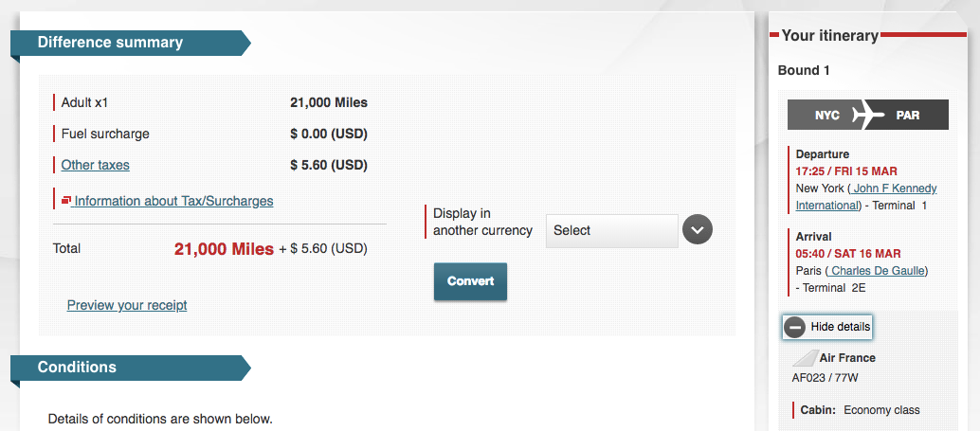Image resolution: width=980 pixels, height=431 pixels.
Task: Click the AF023 / 77W flight number text
Action: (x=824, y=377)
